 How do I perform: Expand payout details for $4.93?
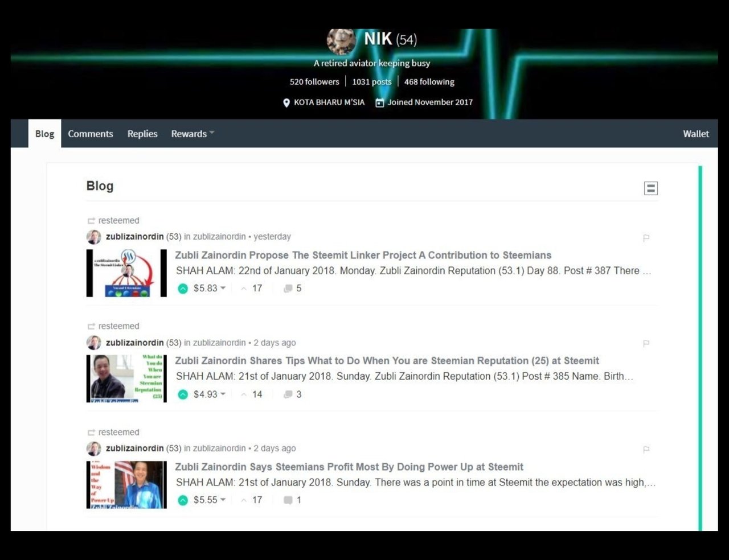pyautogui.click(x=210, y=394)
